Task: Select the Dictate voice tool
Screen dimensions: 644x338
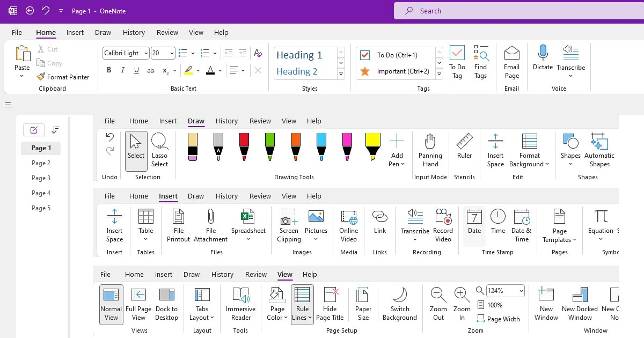Action: [x=542, y=59]
